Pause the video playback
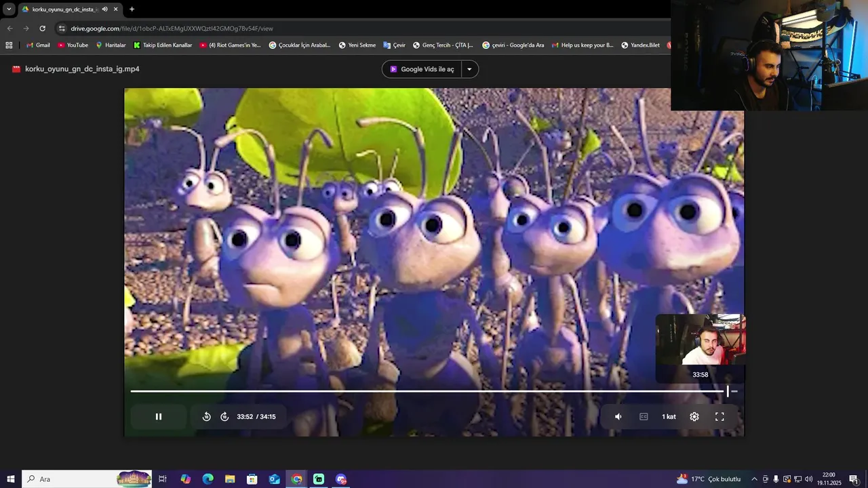This screenshot has height=488, width=868. pyautogui.click(x=159, y=417)
